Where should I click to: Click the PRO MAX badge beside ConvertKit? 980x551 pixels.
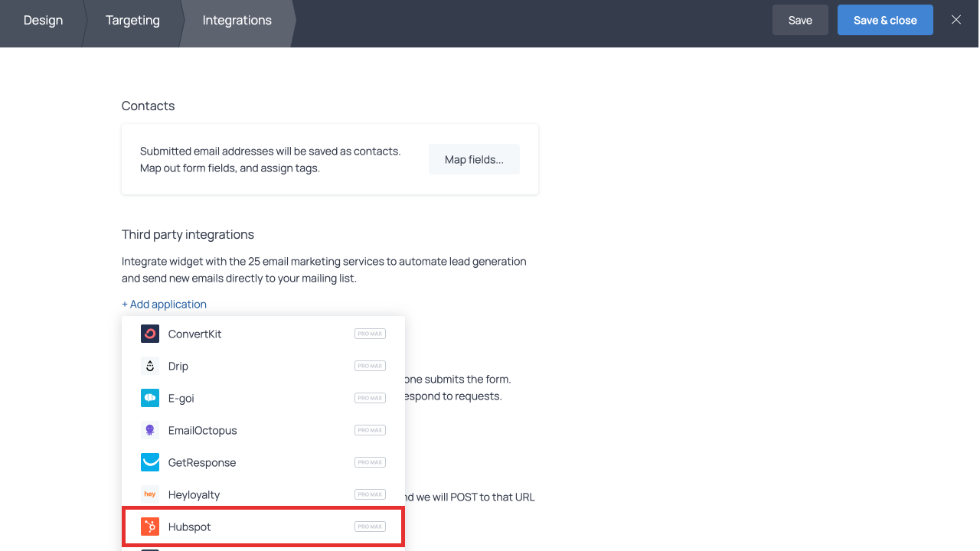[370, 334]
